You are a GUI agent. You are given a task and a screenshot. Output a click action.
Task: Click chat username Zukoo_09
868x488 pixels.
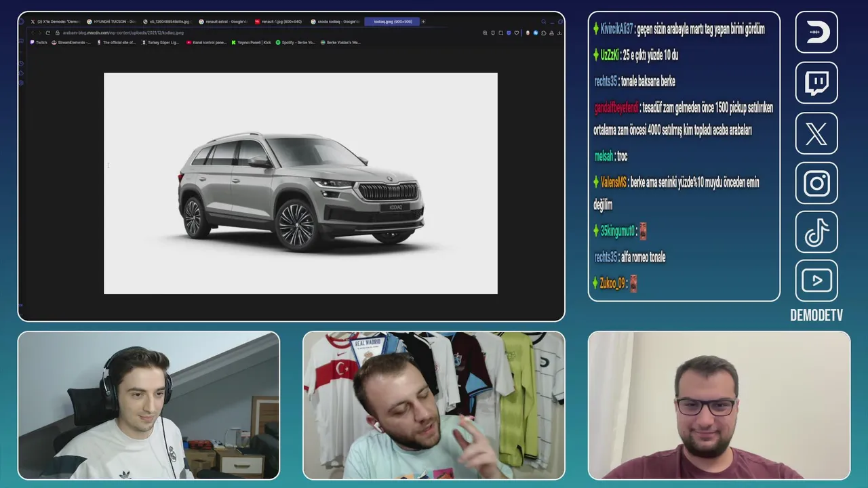(x=612, y=283)
